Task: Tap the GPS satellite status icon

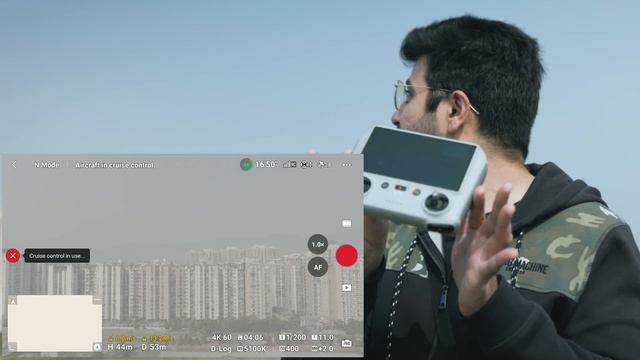Action: click(x=324, y=164)
